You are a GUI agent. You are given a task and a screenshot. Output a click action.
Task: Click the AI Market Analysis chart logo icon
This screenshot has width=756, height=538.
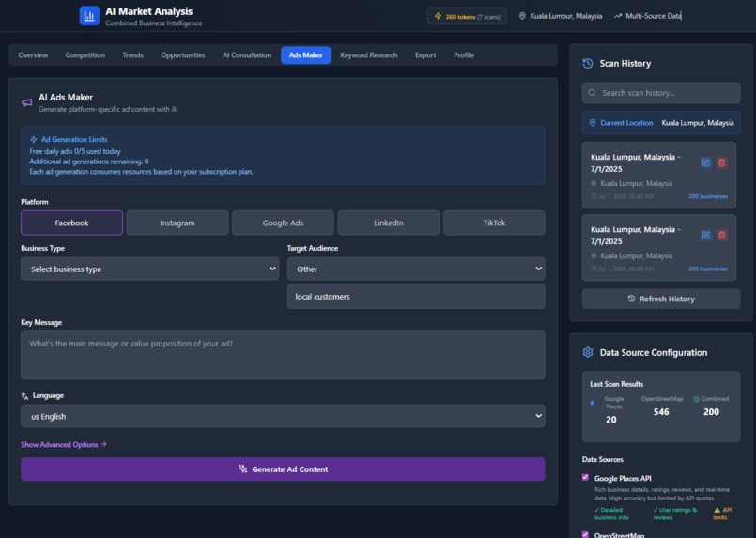89,16
